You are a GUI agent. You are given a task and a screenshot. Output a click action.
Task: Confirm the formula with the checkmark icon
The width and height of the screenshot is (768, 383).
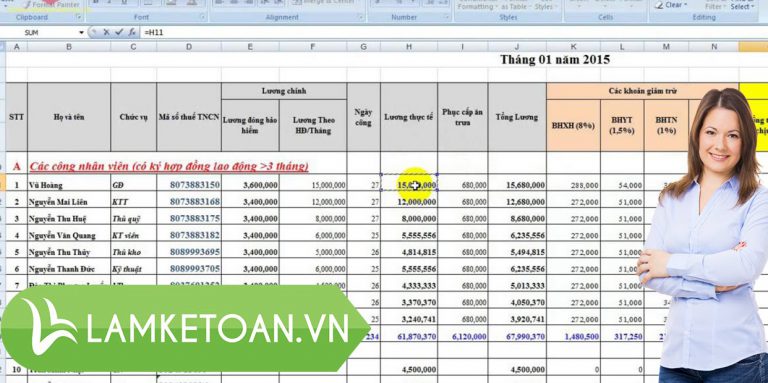pyautogui.click(x=119, y=32)
